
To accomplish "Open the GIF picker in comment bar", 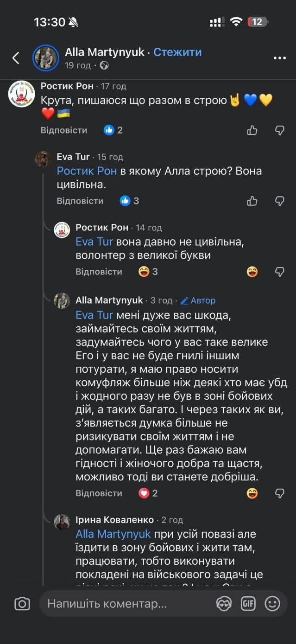I will point(248,604).
